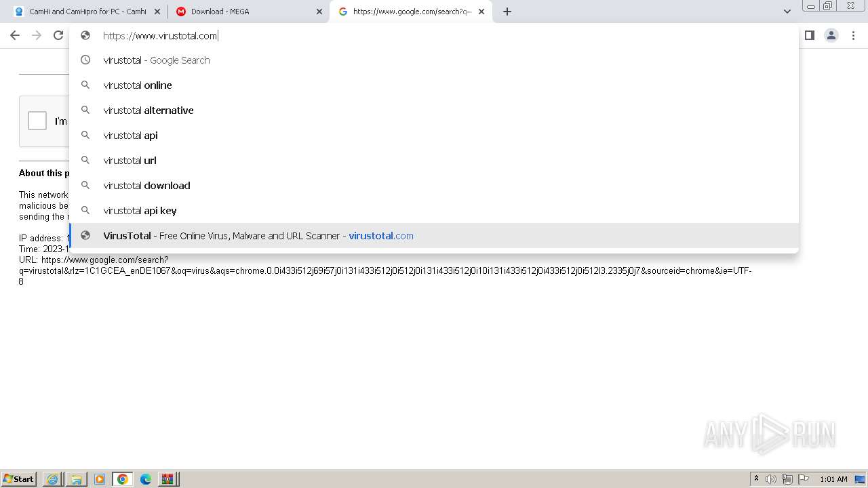868x488 pixels.
Task: Tick the I'm not a robot checkbox
Action: [37, 121]
